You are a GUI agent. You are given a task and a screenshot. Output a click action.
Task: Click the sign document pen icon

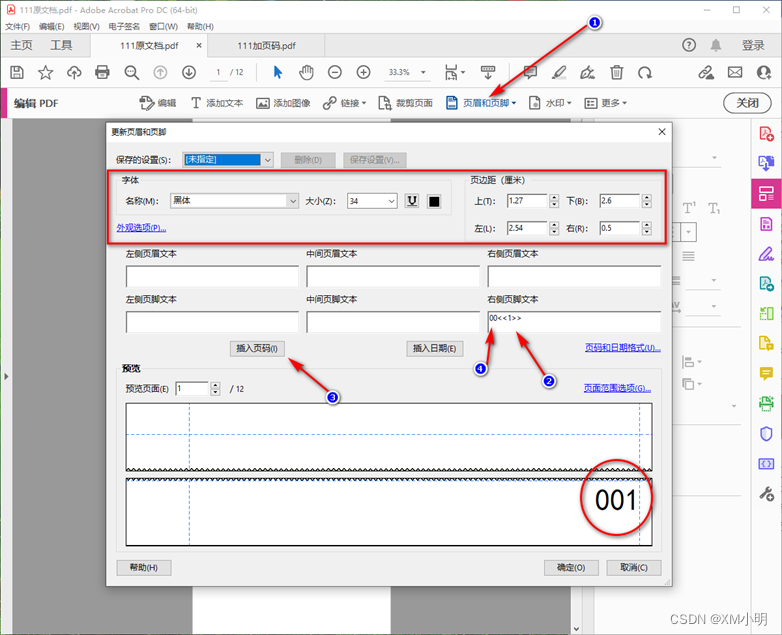pos(587,73)
